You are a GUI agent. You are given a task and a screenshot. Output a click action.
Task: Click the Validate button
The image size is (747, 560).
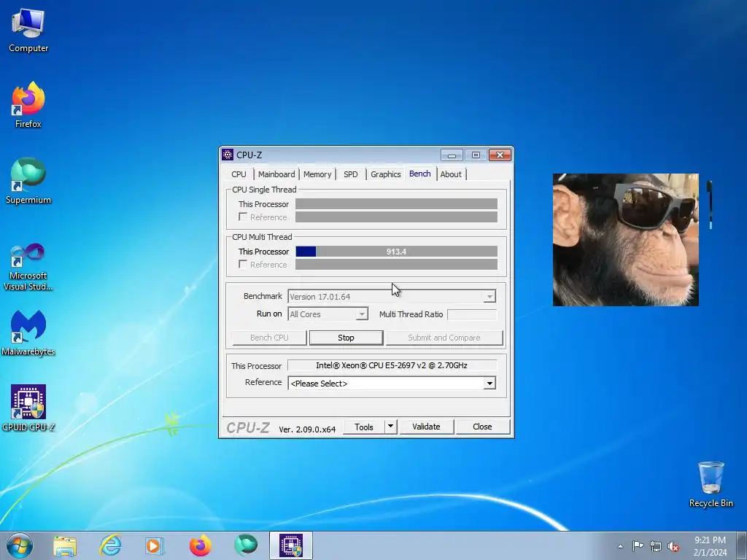pyautogui.click(x=426, y=427)
